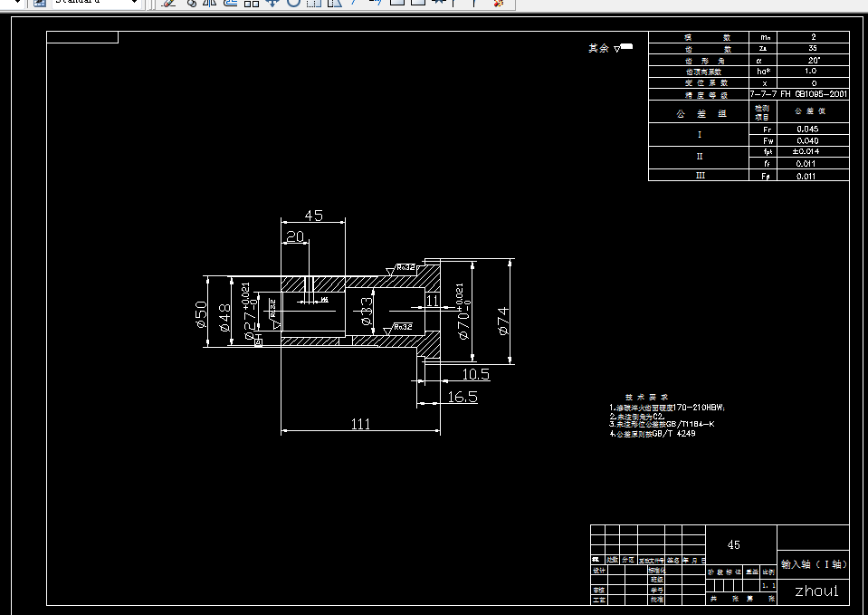Click pressure angle value 20°
The height and width of the screenshot is (615, 868).
click(813, 60)
